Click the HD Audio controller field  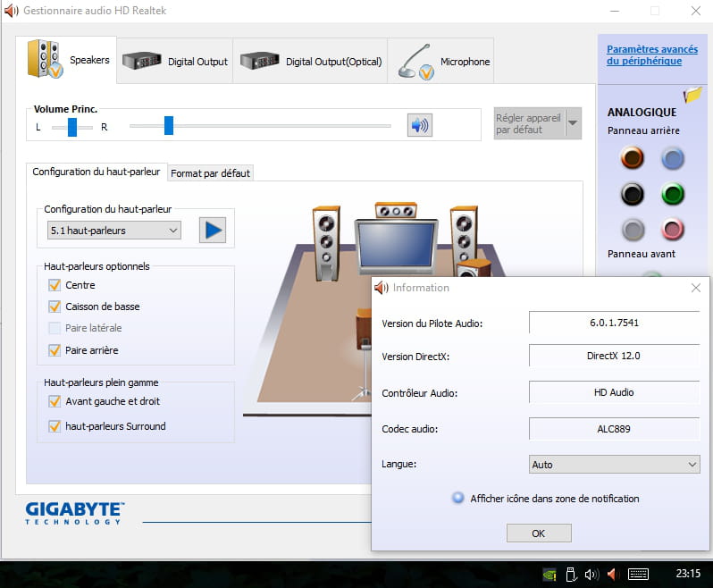614,392
